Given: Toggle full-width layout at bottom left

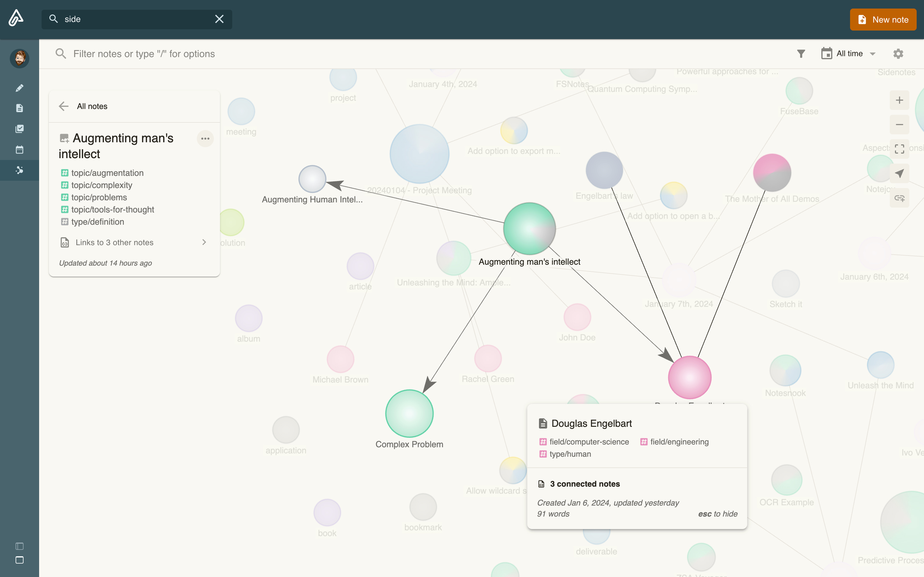Looking at the screenshot, I should (20, 560).
